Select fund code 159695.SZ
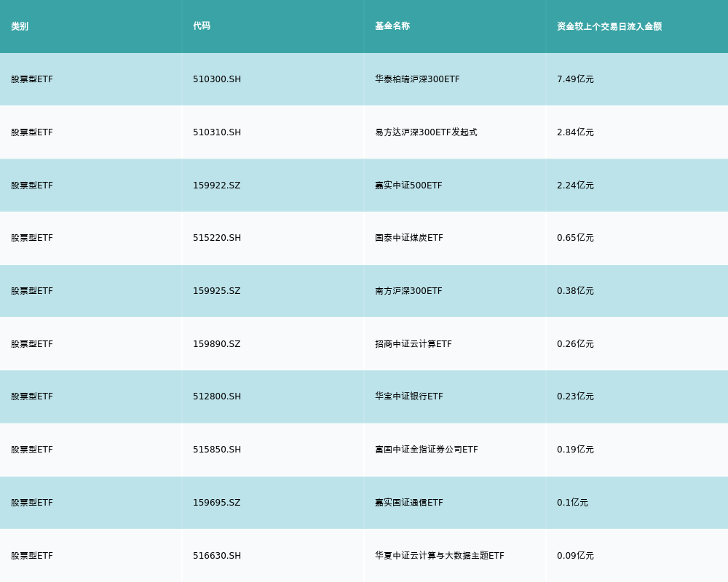 click(x=217, y=503)
